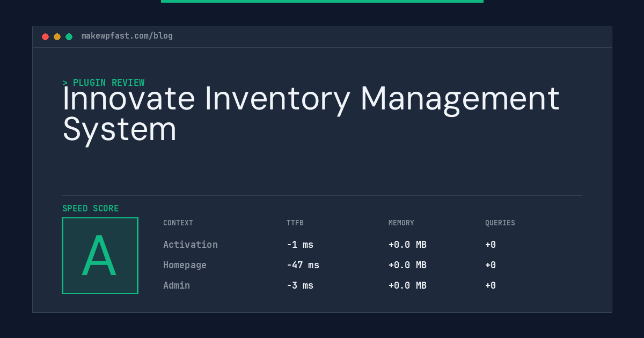Click the red close dot
The height and width of the screenshot is (338, 644).
(x=46, y=36)
